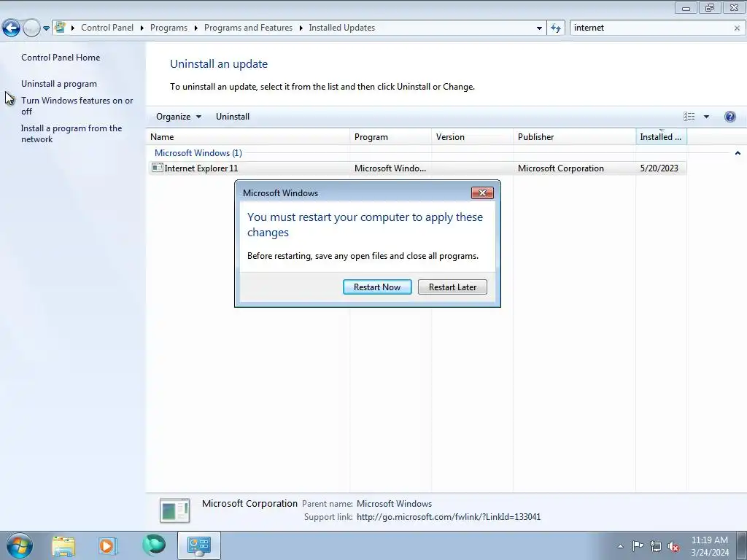Image resolution: width=747 pixels, height=560 pixels.
Task: Open the support link go.microsoft.com fwlink
Action: [x=449, y=517]
